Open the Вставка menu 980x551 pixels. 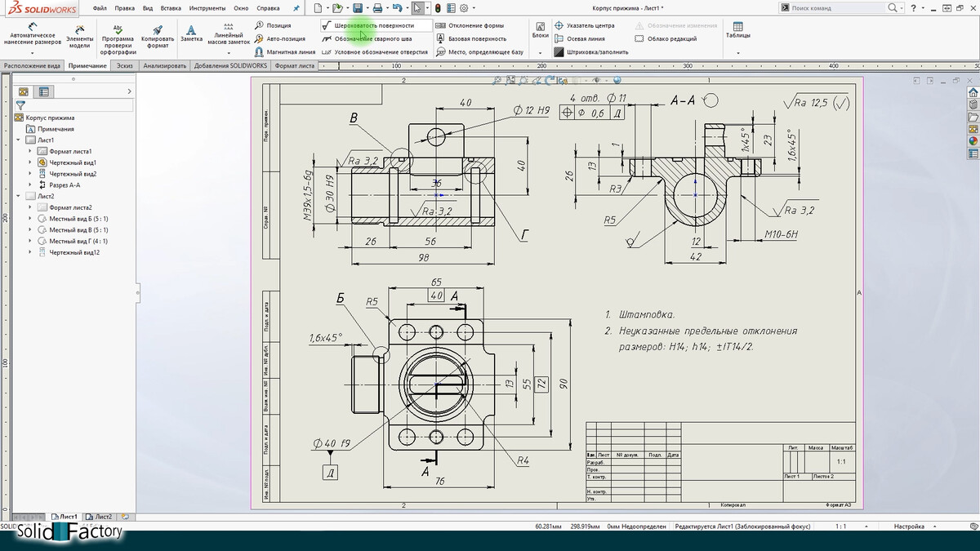(171, 7)
